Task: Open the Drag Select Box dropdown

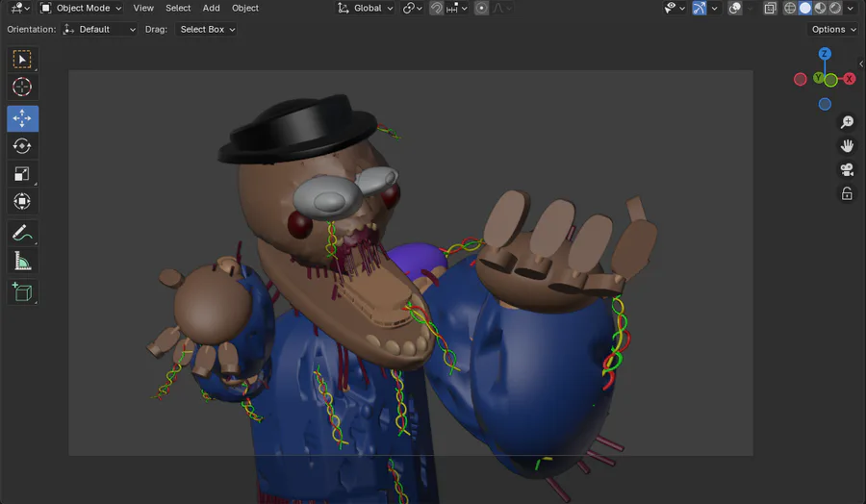Action: (207, 29)
